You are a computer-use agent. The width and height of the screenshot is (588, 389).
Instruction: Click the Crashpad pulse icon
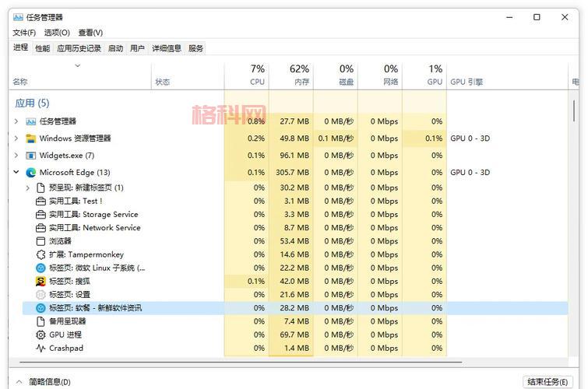40,348
